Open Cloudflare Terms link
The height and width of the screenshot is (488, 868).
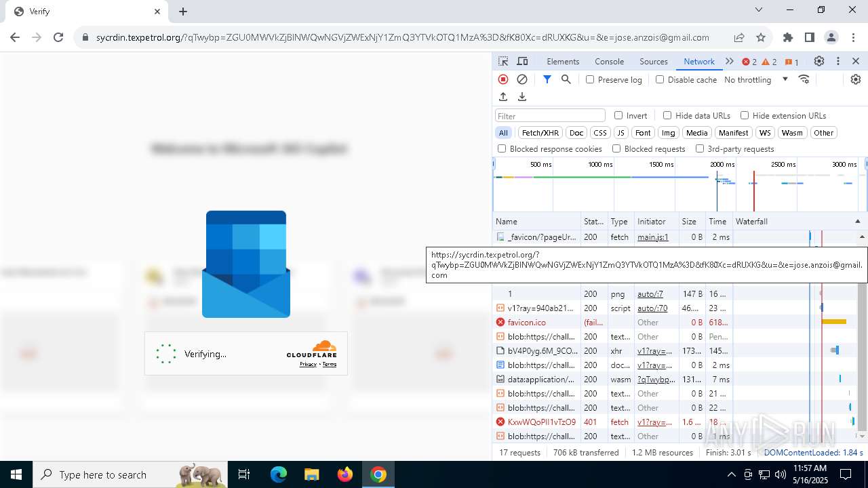[330, 365]
